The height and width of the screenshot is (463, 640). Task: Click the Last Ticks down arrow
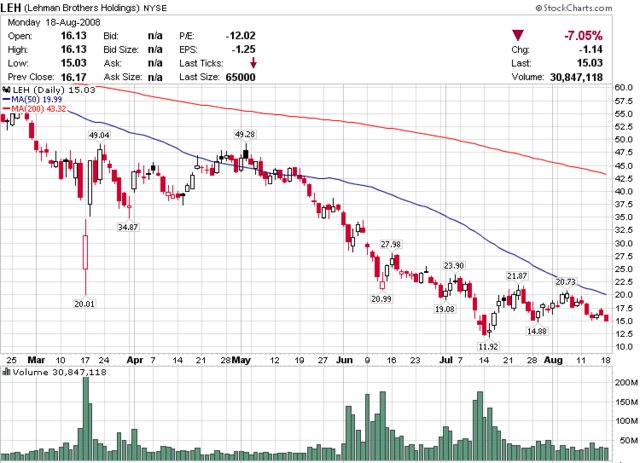click(x=253, y=63)
